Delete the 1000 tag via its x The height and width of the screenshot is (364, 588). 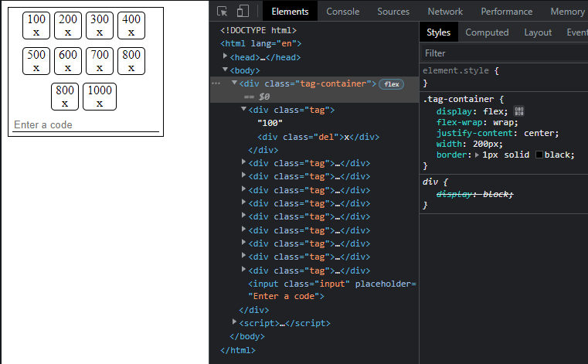pyautogui.click(x=100, y=104)
